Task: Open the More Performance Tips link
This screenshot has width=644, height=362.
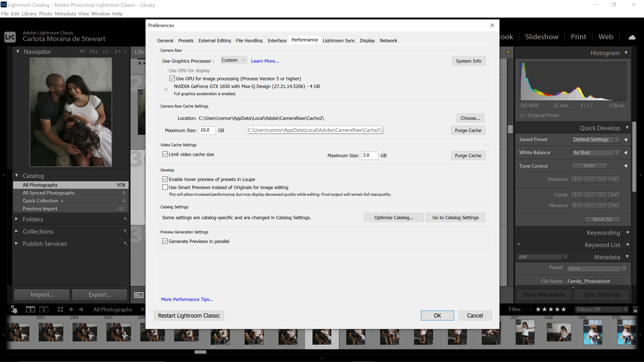Action: tap(187, 299)
